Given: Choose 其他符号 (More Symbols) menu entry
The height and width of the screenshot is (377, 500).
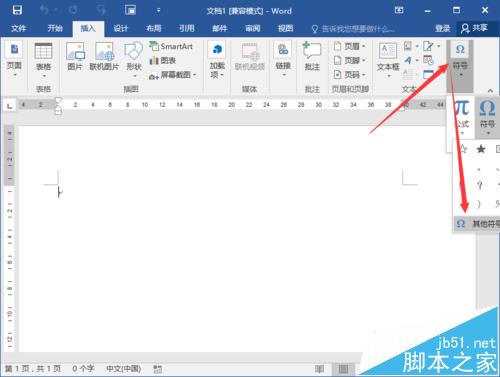Looking at the screenshot, I should tap(477, 224).
